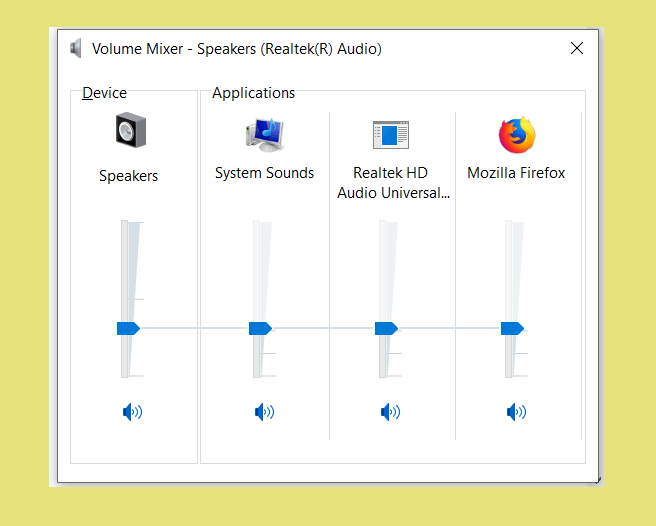Click the System Sounds label

coord(264,173)
